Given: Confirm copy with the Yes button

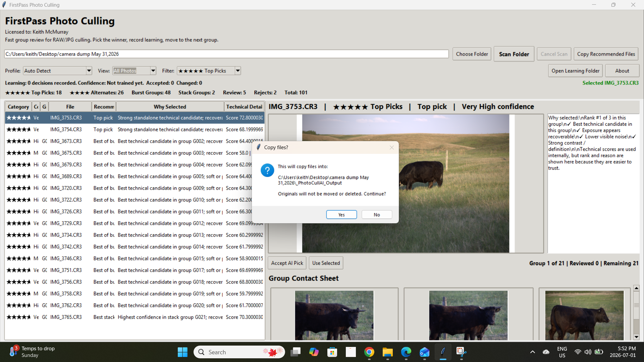Looking at the screenshot, I should point(341,215).
